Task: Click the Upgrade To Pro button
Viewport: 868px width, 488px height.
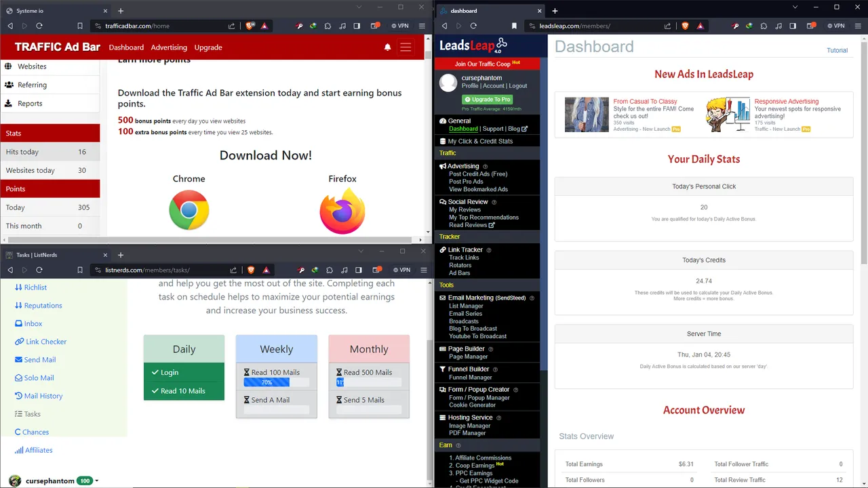Action: pos(486,100)
